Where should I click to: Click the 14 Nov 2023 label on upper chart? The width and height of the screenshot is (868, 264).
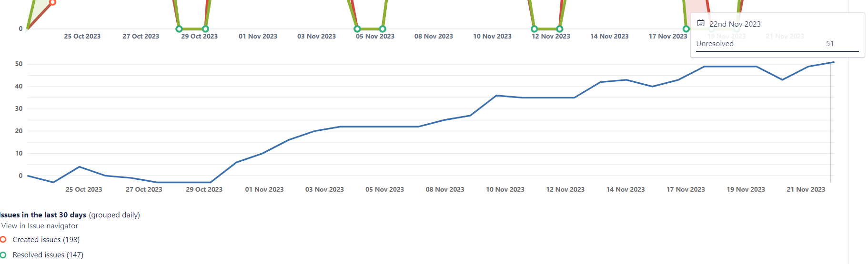(609, 36)
